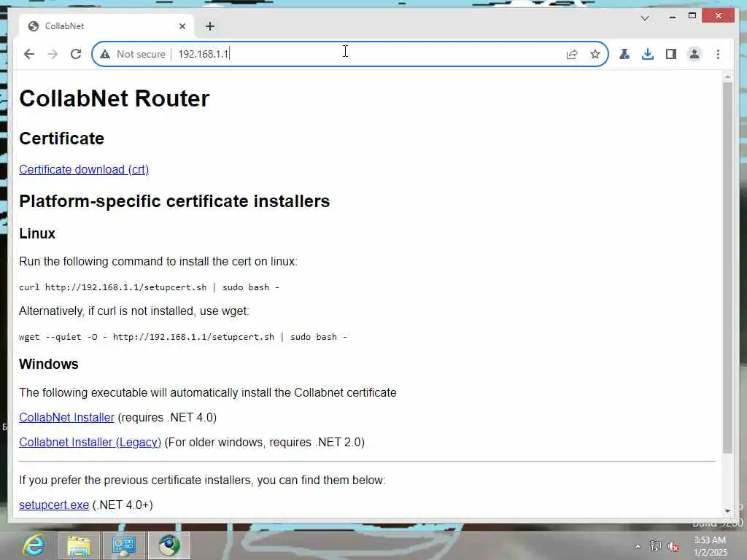Screen dimensions: 747x560
Task: Click the curl setupcert.sh command text
Action: point(149,287)
